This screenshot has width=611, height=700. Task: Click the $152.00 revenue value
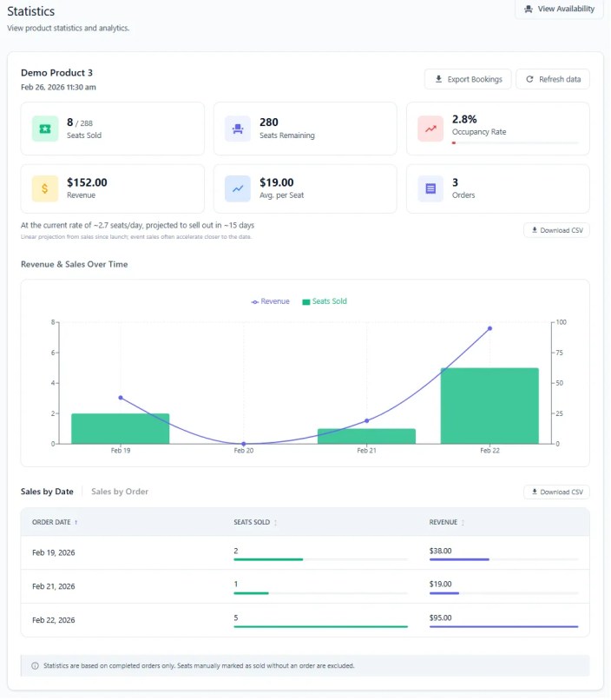[87, 182]
